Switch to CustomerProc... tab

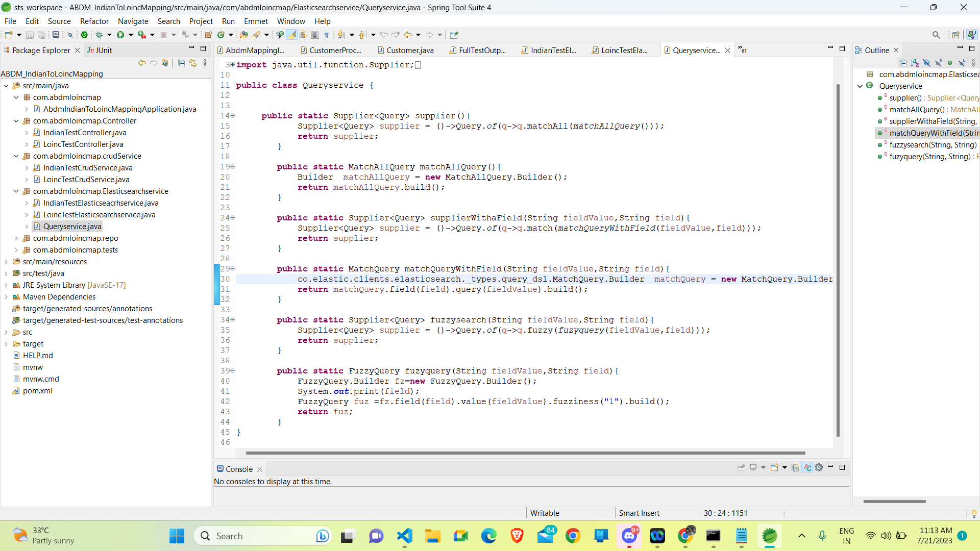(x=335, y=50)
